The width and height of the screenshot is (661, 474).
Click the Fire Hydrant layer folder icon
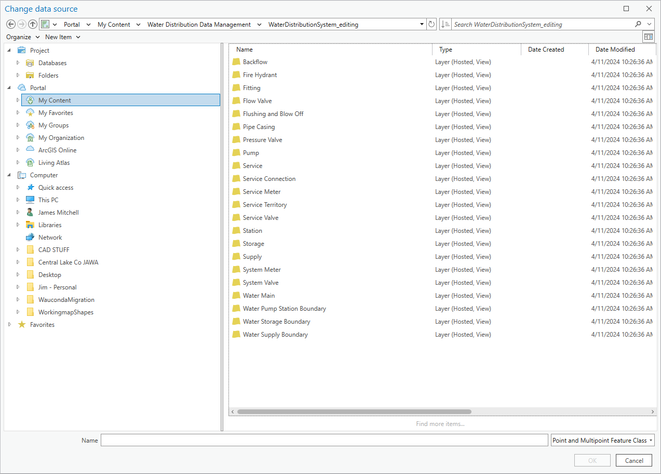tap(236, 75)
